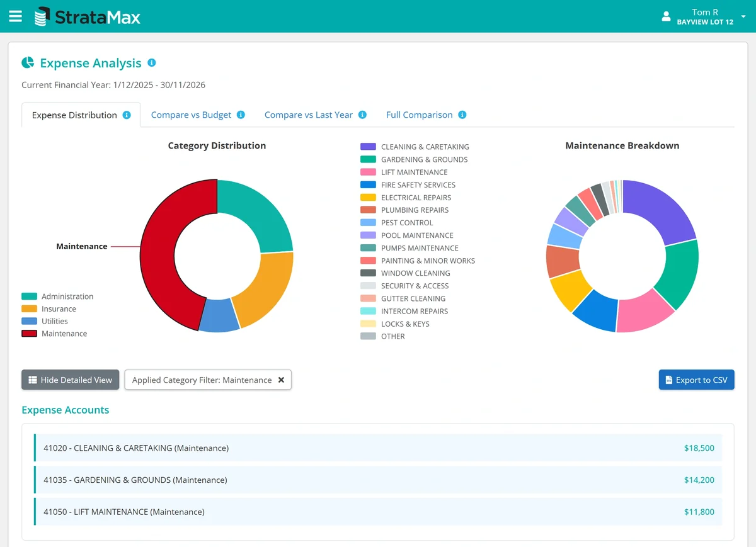The height and width of the screenshot is (547, 756).
Task: Toggle LIFT MAINTENANCE legend swatch
Action: tap(369, 172)
